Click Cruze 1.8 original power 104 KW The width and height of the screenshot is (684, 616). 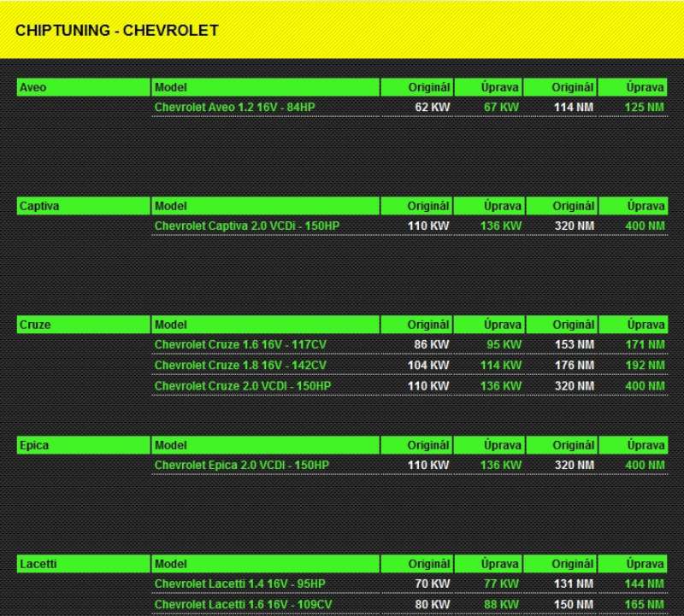(x=428, y=365)
